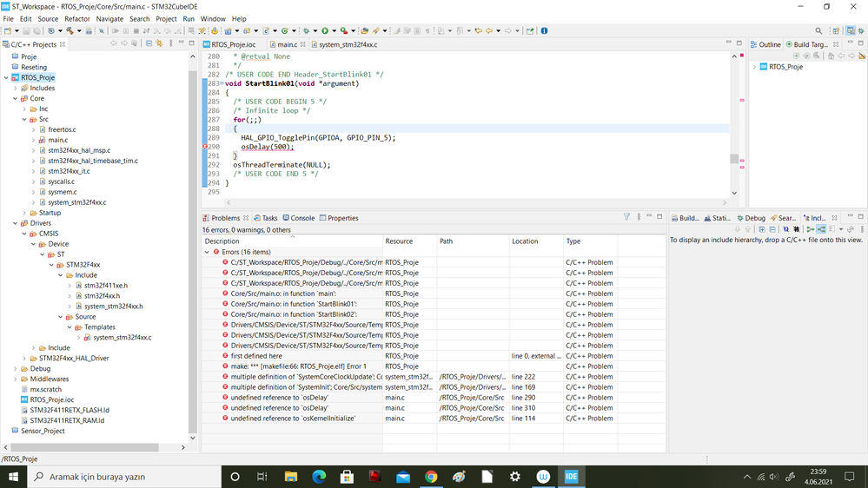Click the information icon in main toolbar

pyautogui.click(x=544, y=30)
